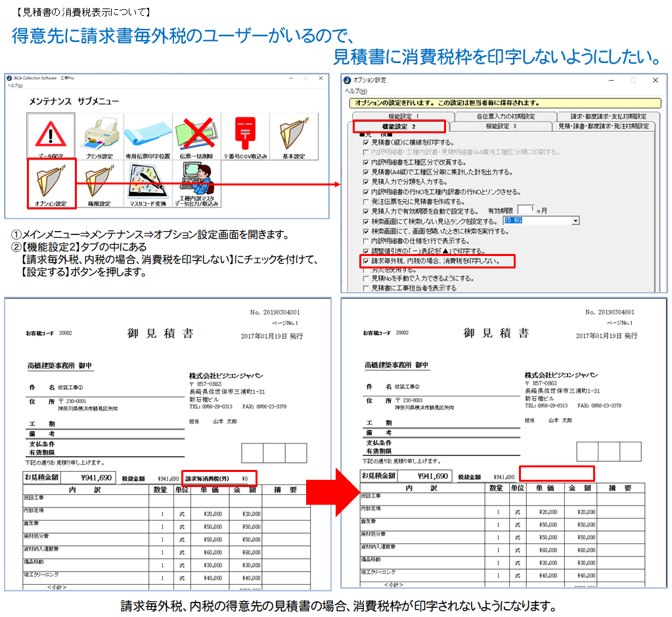Uncheck 見積書(縦)に横線を印字する checkbox

(366, 142)
